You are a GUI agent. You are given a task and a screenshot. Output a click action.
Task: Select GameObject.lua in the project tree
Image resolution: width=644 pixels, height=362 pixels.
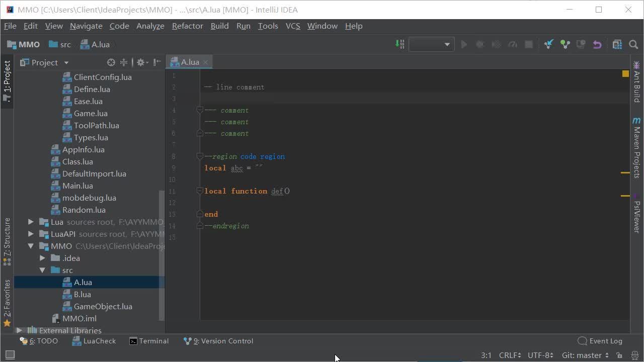[x=103, y=306]
